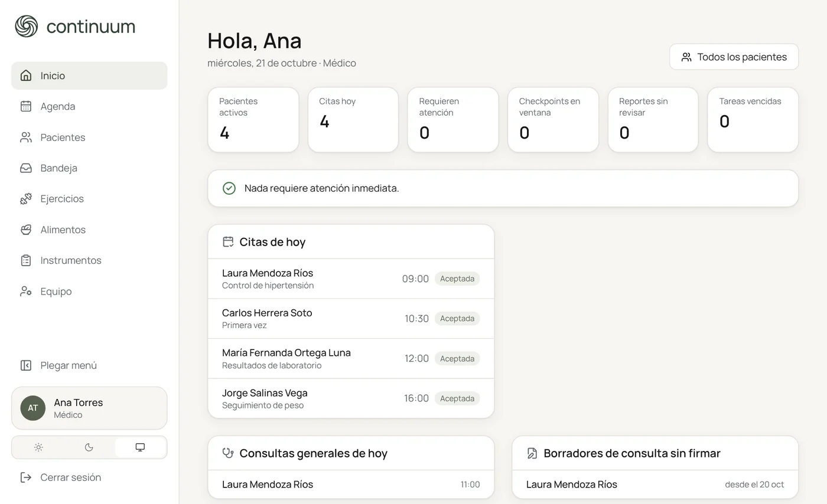Select system theme with monitor toggle
The image size is (827, 504).
click(140, 447)
